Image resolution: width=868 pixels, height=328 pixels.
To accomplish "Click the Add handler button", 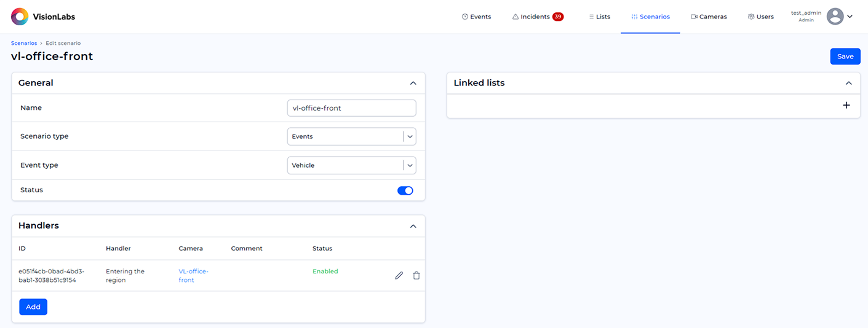I will [x=33, y=307].
